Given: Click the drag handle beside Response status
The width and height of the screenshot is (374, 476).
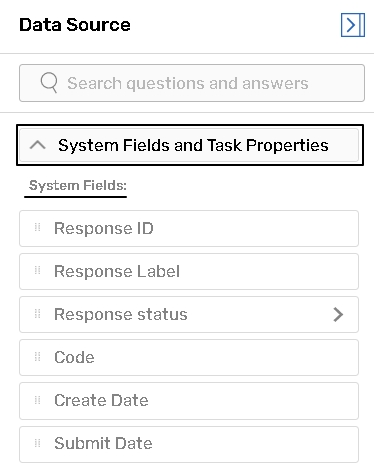Looking at the screenshot, I should pyautogui.click(x=38, y=314).
